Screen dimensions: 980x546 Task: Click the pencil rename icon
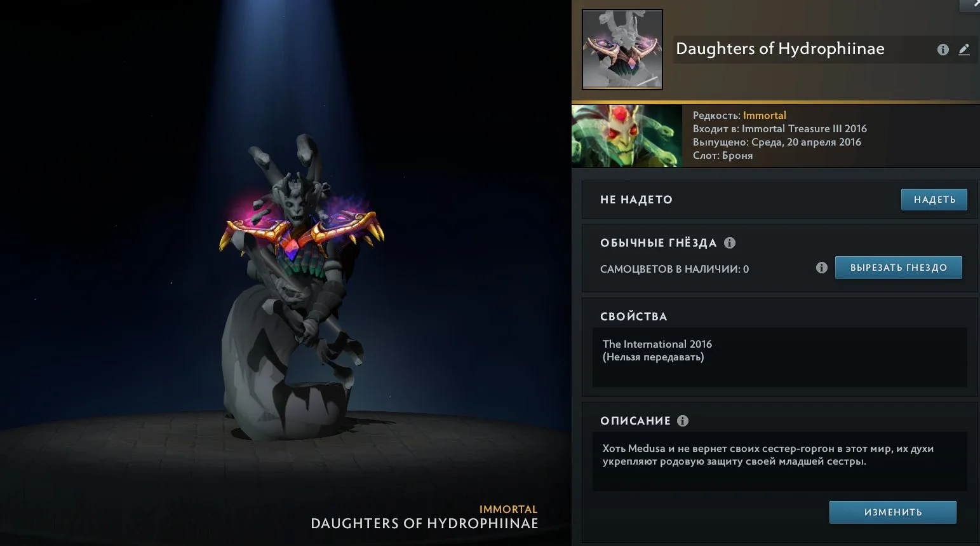(964, 50)
